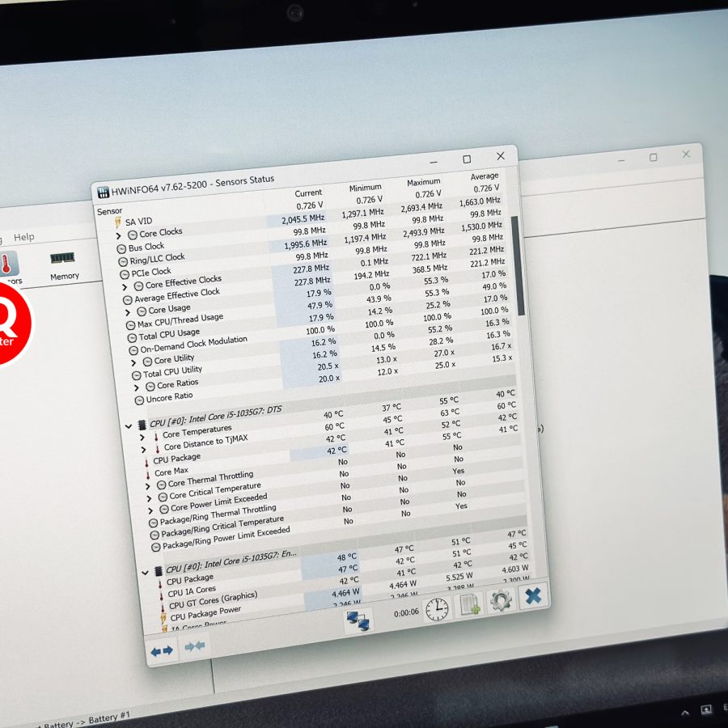The image size is (728, 728).
Task: Click the CPU GT Cores (Graphics) thermometer icon
Action: (163, 607)
